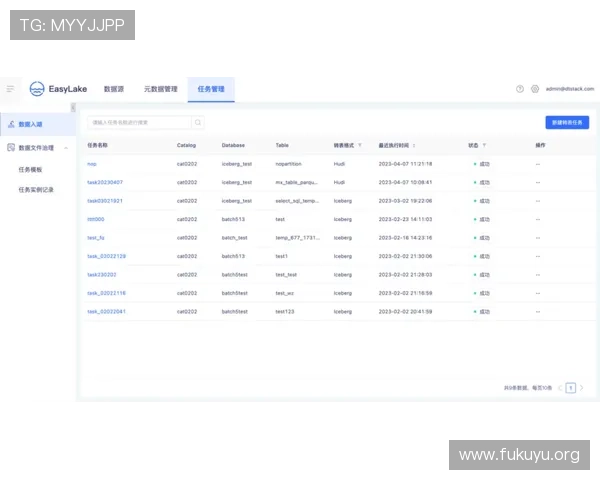The image size is (600, 480).
Task: Open the admin@dtstack.com account menu
Action: pyautogui.click(x=570, y=89)
